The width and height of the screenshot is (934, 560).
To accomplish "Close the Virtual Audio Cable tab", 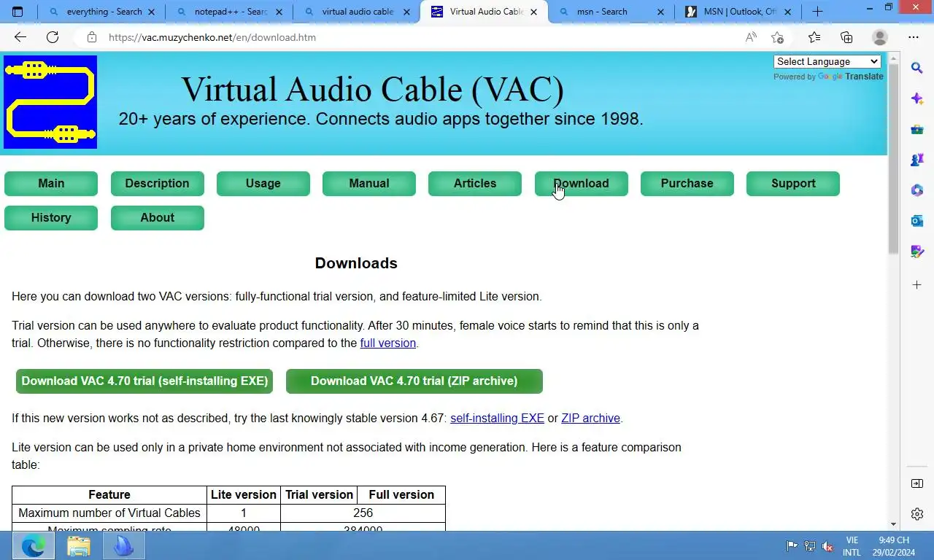I will coord(533,12).
